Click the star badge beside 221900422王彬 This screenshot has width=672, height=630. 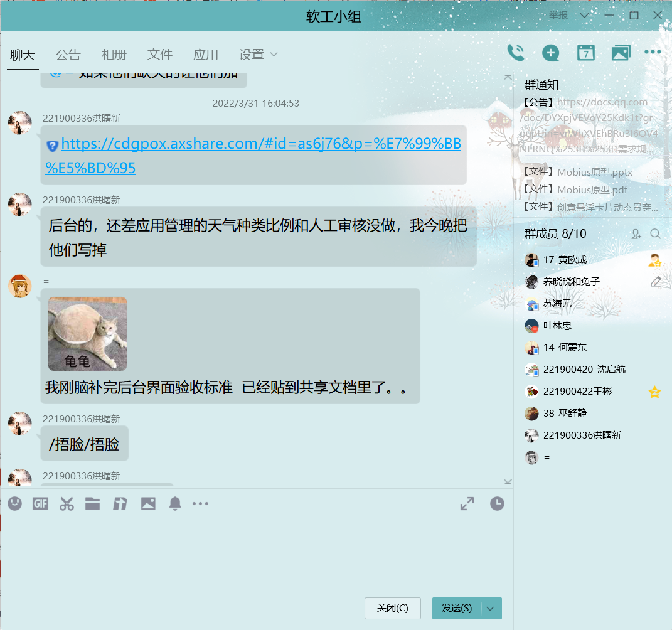pos(654,392)
